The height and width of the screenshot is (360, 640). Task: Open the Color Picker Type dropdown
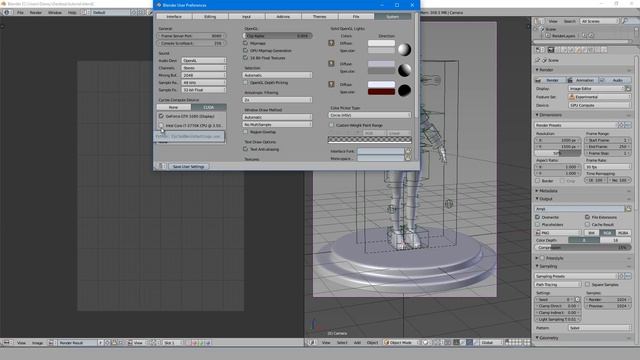point(369,115)
